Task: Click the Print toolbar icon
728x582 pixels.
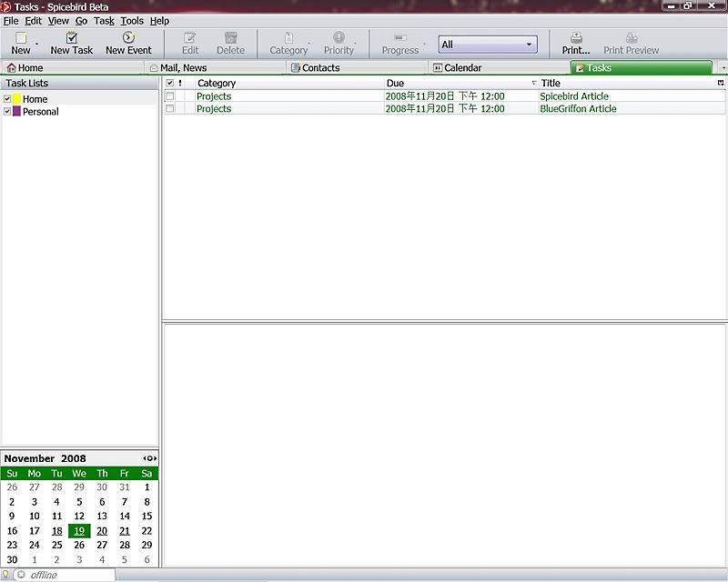Action: (576, 37)
